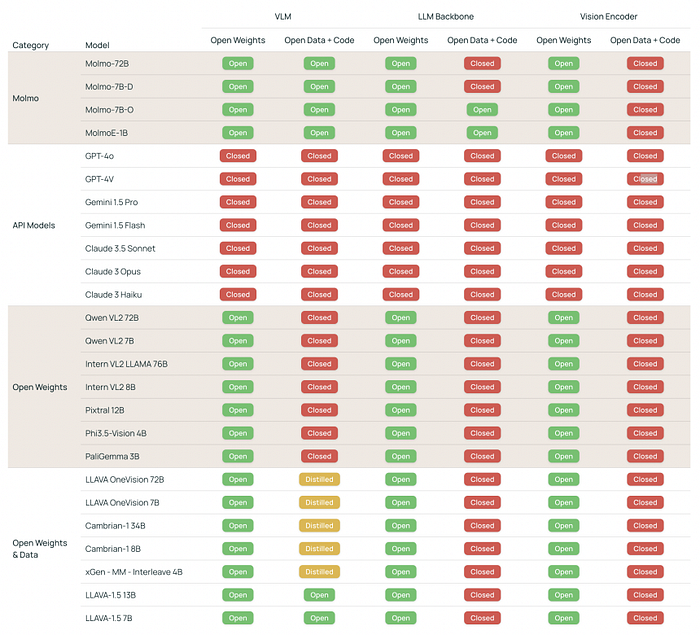
Task: Select the Pixtral 12B model name
Action: pos(104,410)
